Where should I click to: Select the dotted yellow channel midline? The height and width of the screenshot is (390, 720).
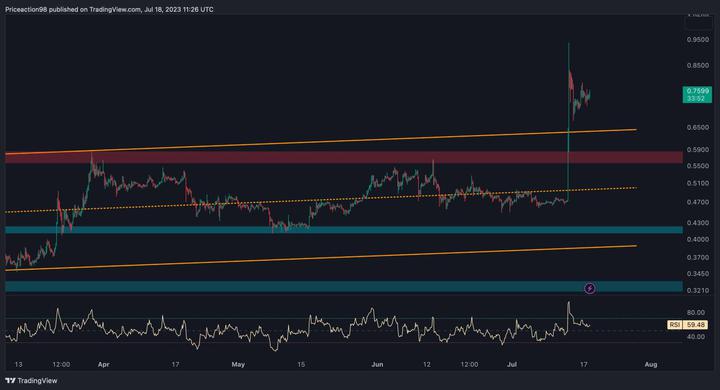[321, 200]
